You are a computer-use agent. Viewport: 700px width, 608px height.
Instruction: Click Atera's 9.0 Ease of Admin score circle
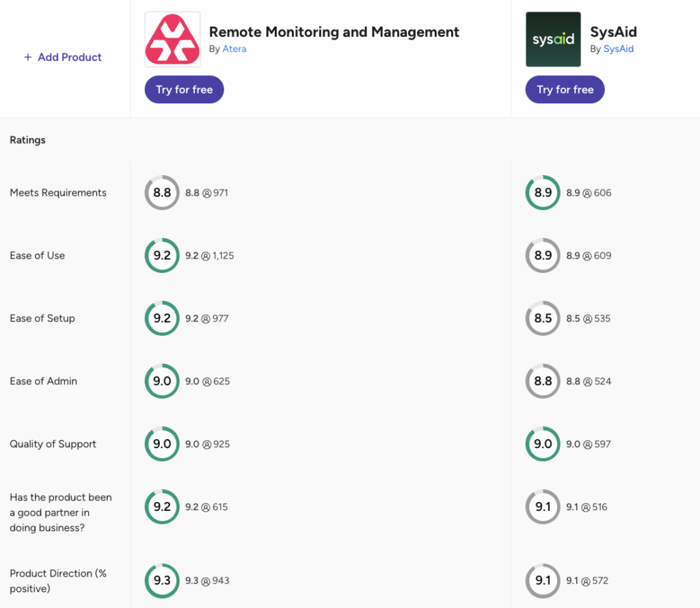162,381
